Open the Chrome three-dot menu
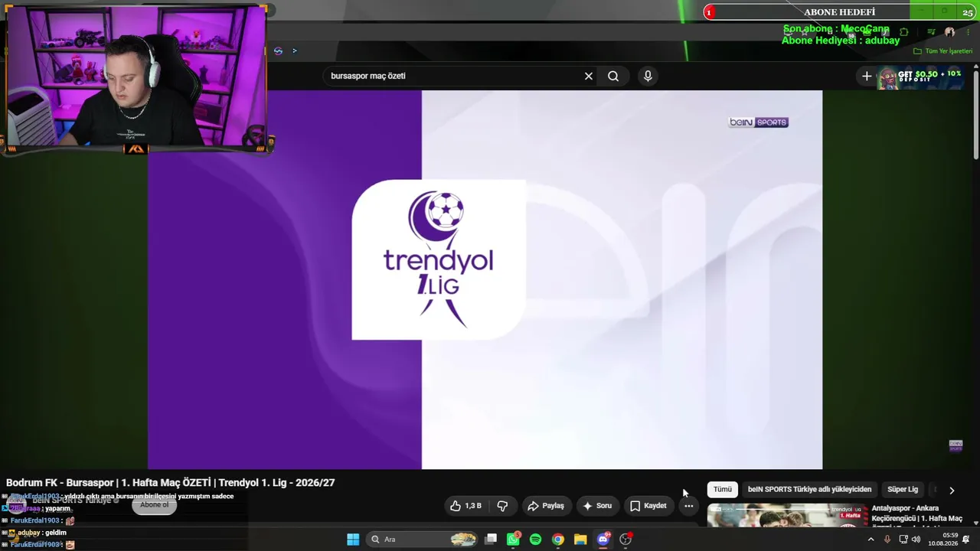Screen dimensions: 980x551 coord(967,32)
